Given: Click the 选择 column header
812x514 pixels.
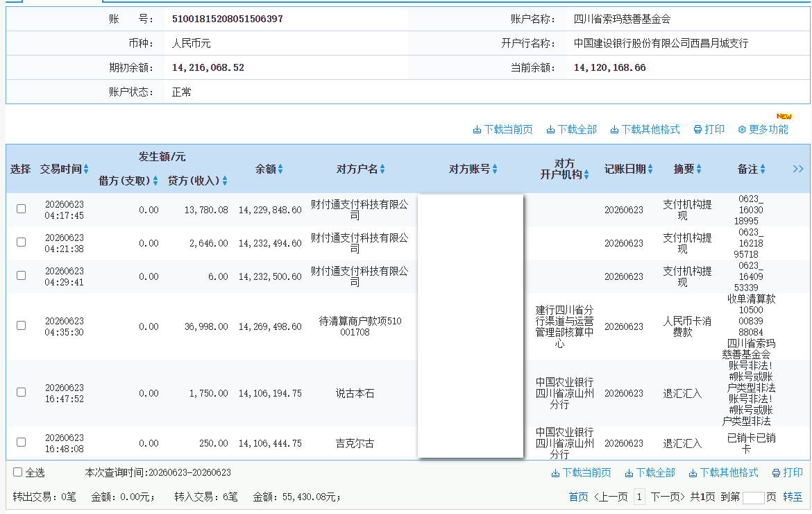Looking at the screenshot, I should coord(20,169).
